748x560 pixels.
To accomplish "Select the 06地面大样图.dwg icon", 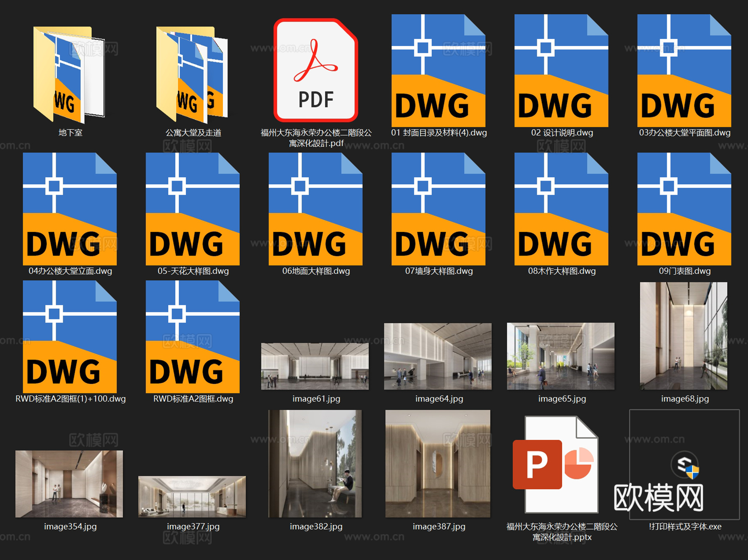I will (x=316, y=209).
